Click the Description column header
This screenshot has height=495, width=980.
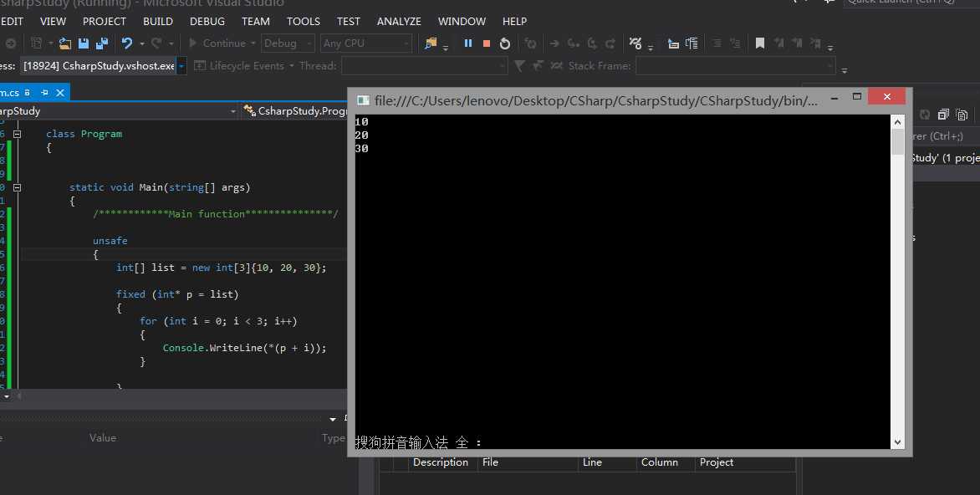(x=441, y=462)
